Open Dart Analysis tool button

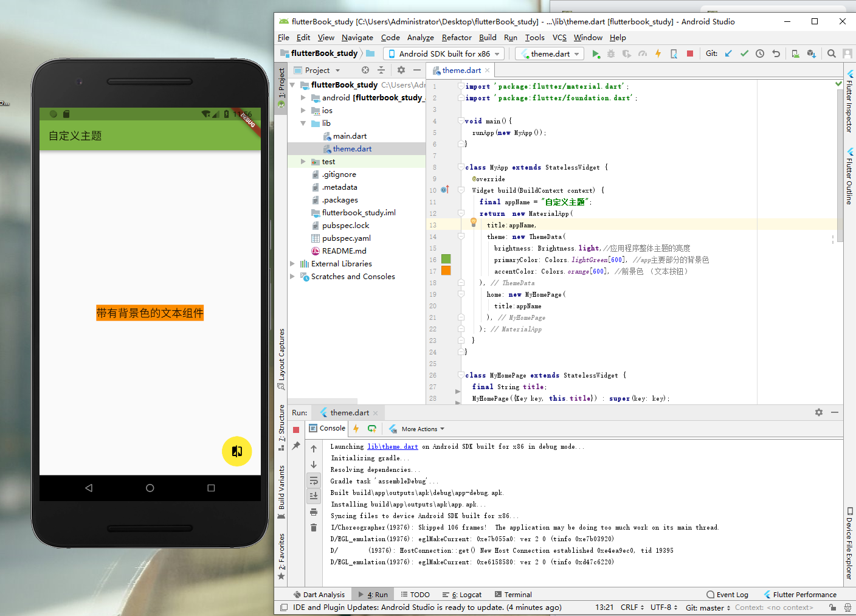click(x=319, y=595)
